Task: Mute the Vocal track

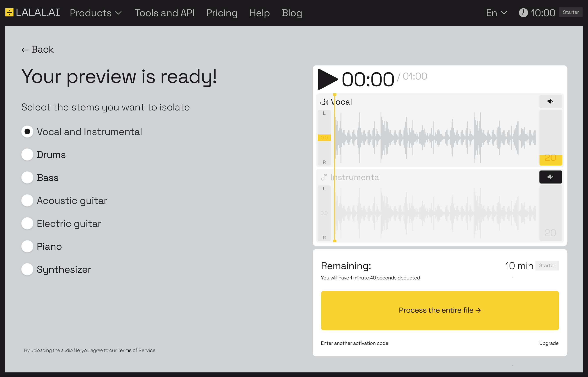Action: click(x=551, y=101)
